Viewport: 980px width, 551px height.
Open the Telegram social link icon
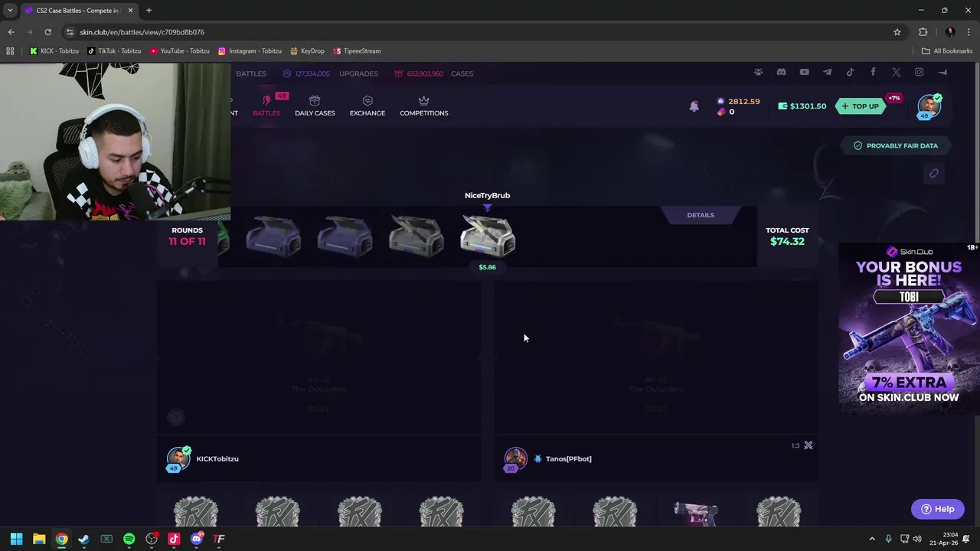click(827, 72)
